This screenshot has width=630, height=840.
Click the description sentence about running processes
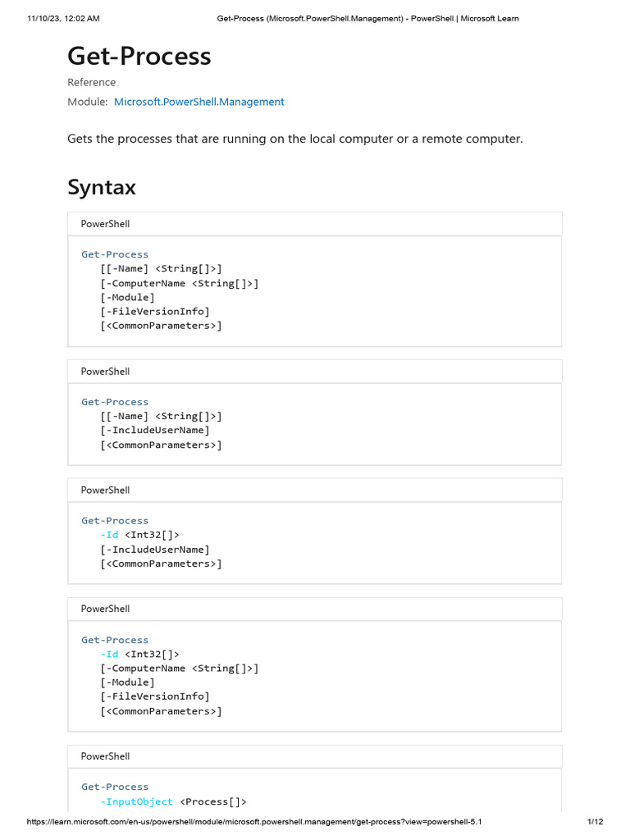(x=294, y=139)
